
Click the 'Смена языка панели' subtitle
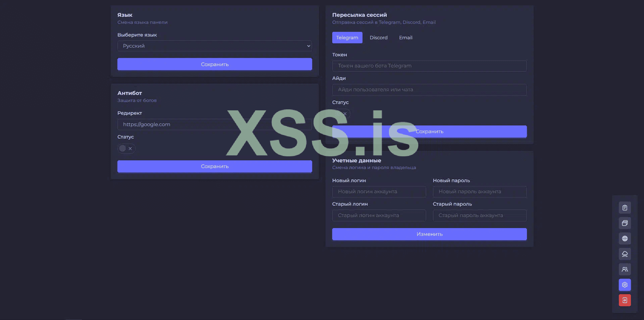(x=142, y=22)
